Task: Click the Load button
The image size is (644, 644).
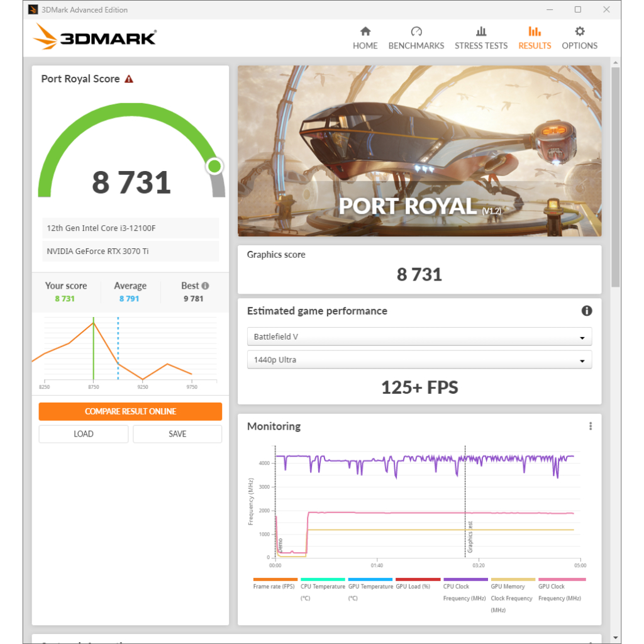Action: point(84,434)
